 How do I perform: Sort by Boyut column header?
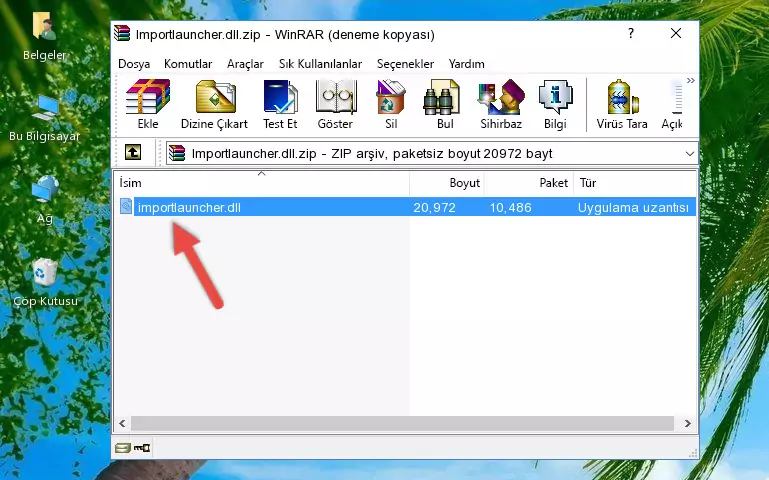tap(447, 183)
